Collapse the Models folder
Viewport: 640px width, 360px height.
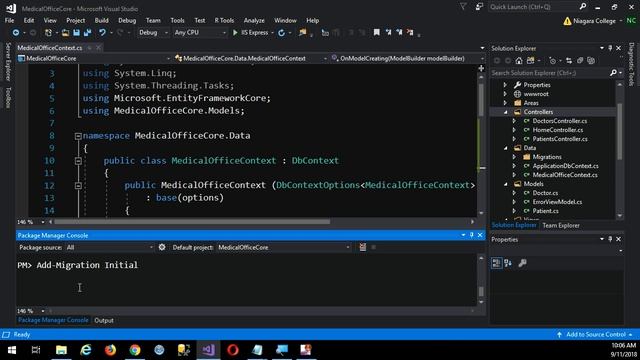[506, 184]
